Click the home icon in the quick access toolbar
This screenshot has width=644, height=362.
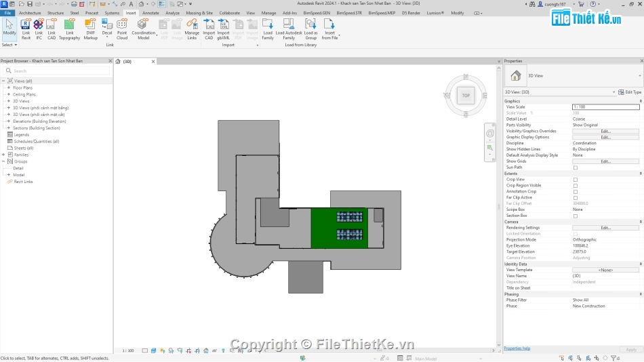(x=141, y=3)
